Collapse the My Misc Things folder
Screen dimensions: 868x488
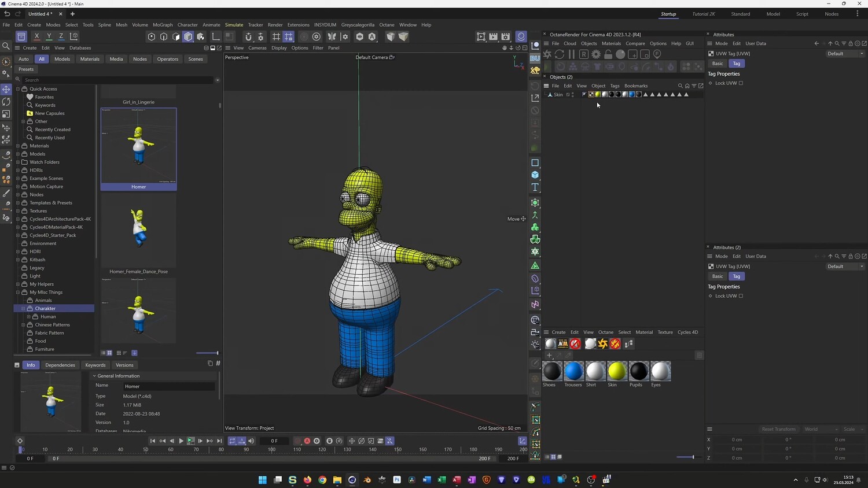[18, 292]
